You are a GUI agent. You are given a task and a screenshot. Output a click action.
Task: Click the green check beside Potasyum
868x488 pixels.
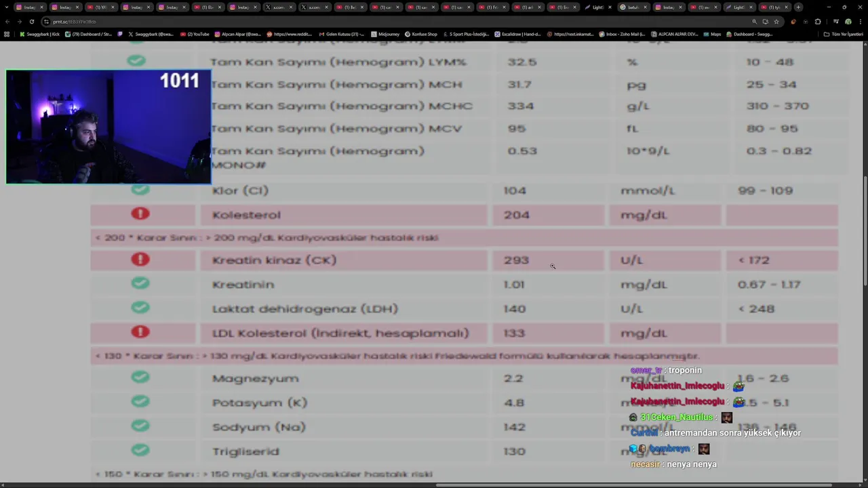point(140,401)
